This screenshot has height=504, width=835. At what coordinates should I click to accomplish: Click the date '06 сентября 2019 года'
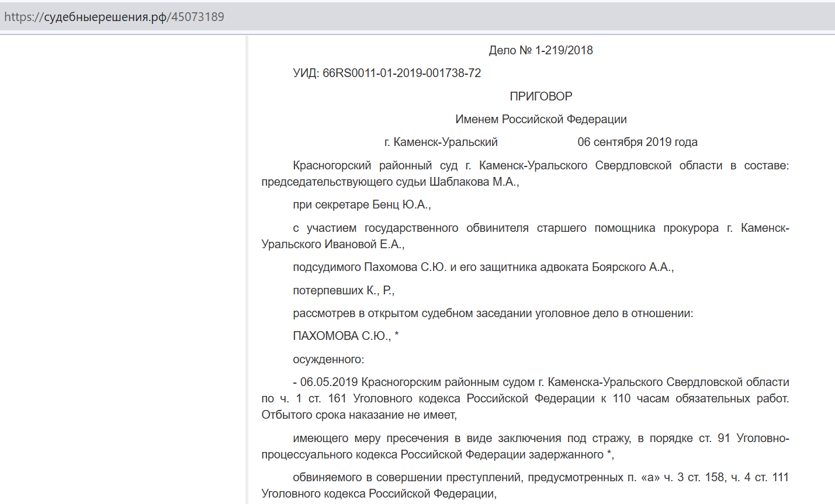pyautogui.click(x=637, y=142)
